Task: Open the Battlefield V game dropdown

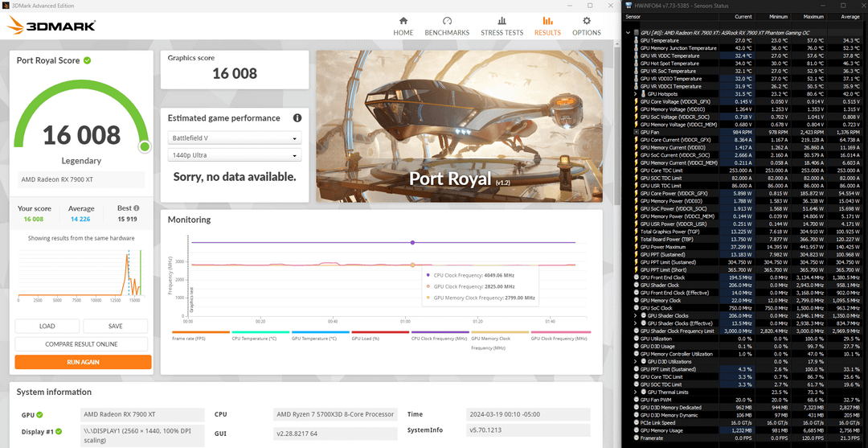Action: tap(234, 138)
